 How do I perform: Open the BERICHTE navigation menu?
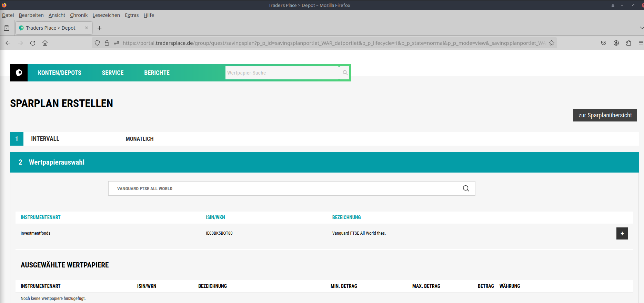coord(157,73)
